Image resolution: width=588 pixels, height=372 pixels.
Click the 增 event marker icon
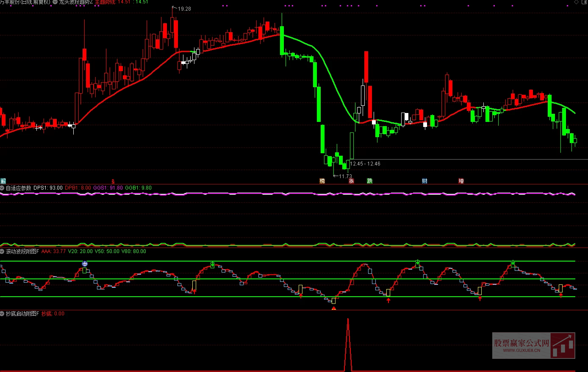coord(461,181)
